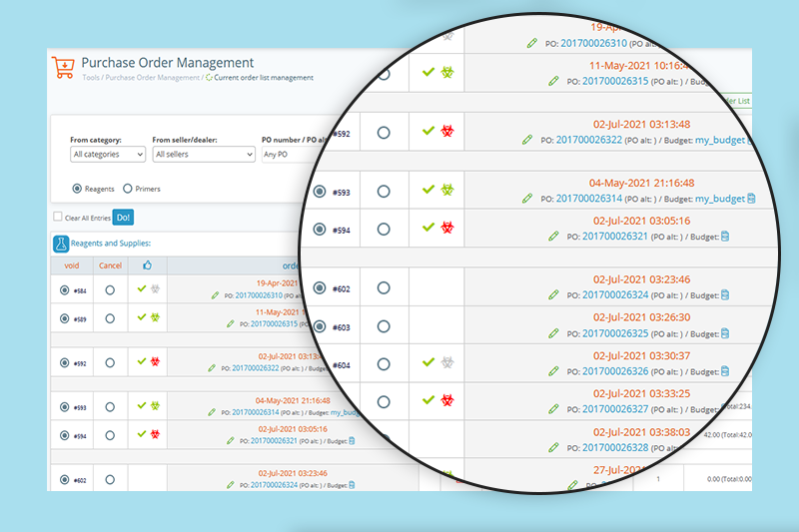Click the edit pencil beside small-list PO 201700026324

(x=231, y=485)
